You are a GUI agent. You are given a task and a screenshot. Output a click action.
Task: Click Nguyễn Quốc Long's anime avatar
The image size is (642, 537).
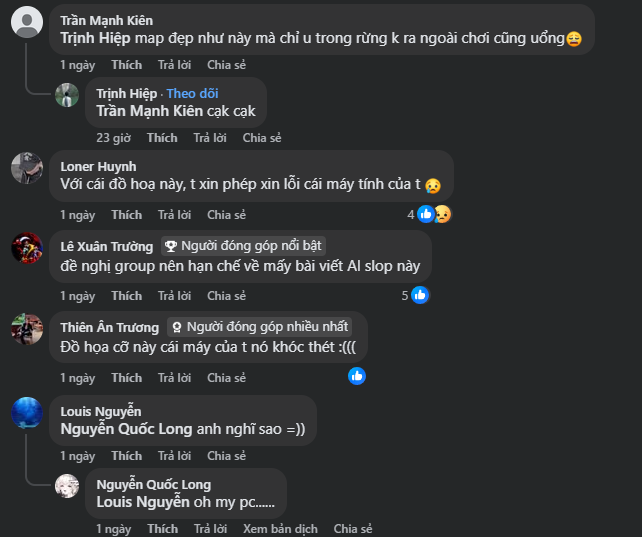tap(67, 486)
